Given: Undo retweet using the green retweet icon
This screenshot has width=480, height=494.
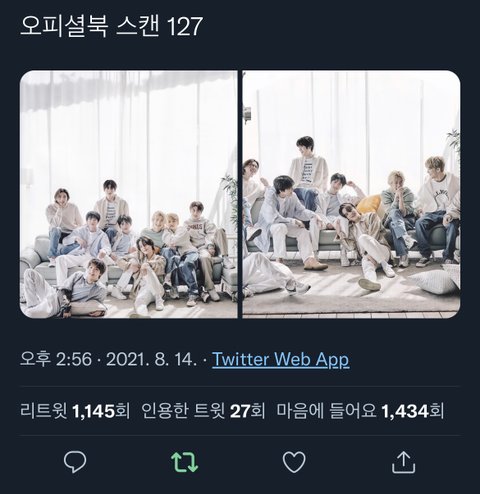Looking at the screenshot, I should tap(184, 462).
